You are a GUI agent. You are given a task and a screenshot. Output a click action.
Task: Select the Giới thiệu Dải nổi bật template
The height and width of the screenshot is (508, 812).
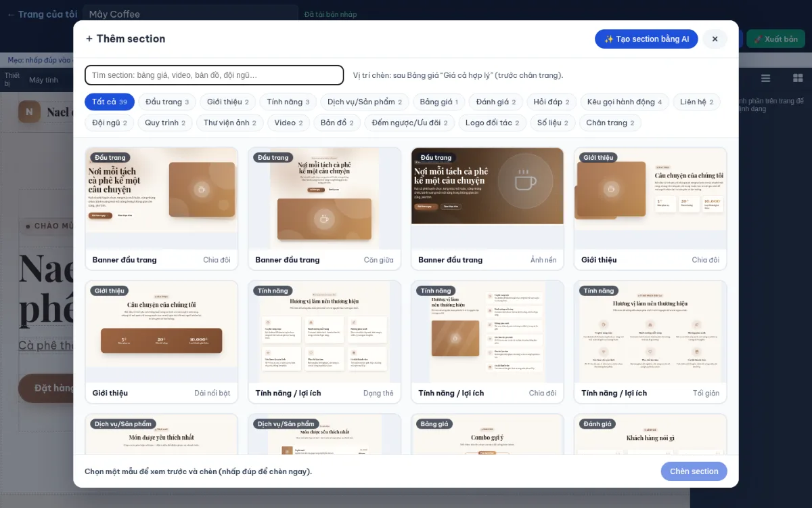tap(162, 342)
